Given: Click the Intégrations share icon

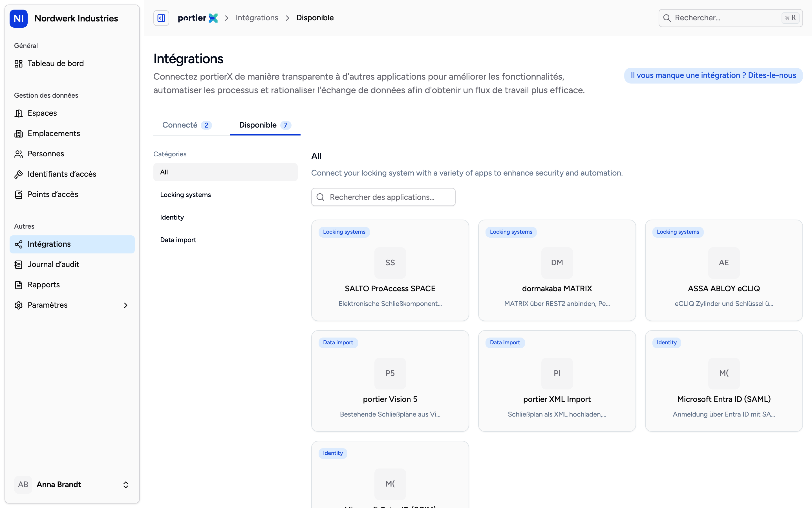Looking at the screenshot, I should (18, 244).
